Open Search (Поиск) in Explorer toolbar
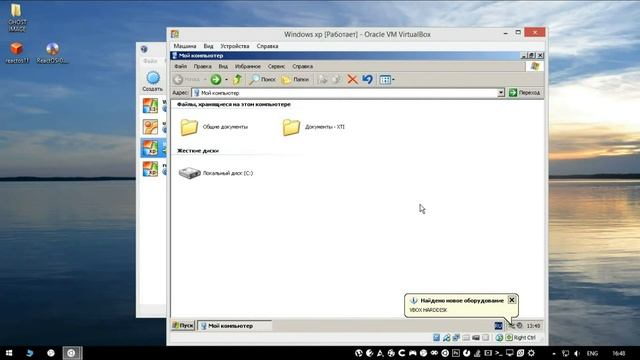This screenshot has height=360, width=640. pos(262,80)
